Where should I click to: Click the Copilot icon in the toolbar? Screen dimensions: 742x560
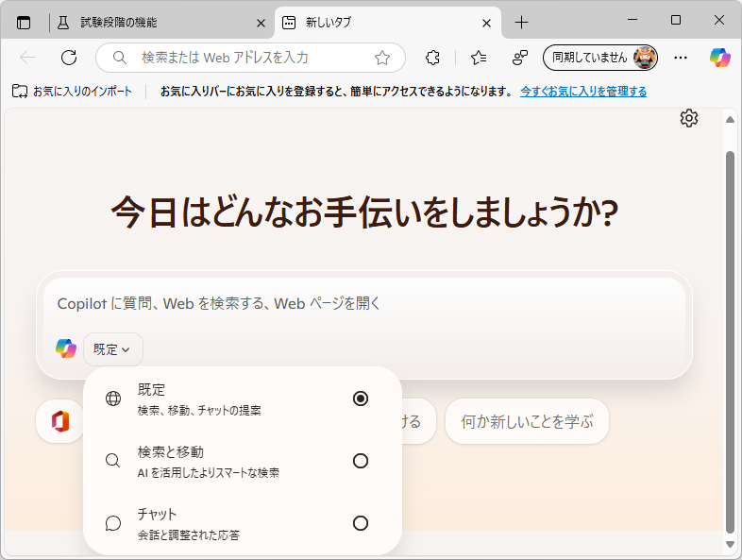pos(720,58)
